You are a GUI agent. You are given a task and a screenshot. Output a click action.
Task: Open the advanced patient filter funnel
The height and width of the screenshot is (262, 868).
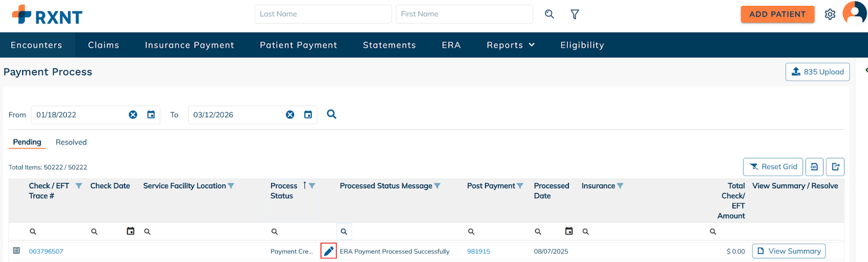click(575, 14)
